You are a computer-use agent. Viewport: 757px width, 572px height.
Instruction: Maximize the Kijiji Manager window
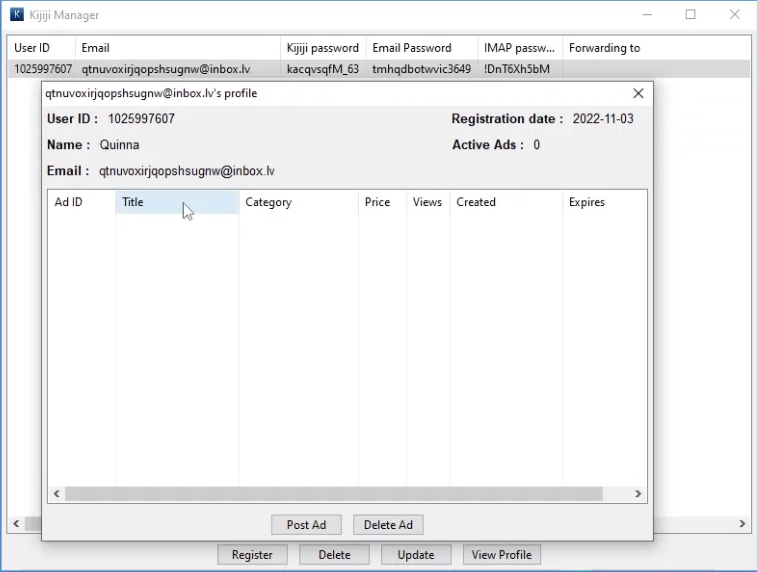690,14
